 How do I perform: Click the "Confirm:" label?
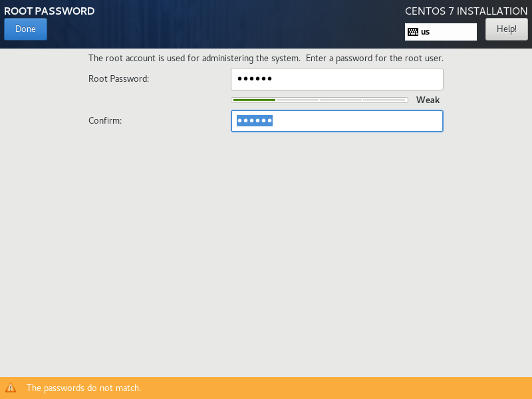105,121
